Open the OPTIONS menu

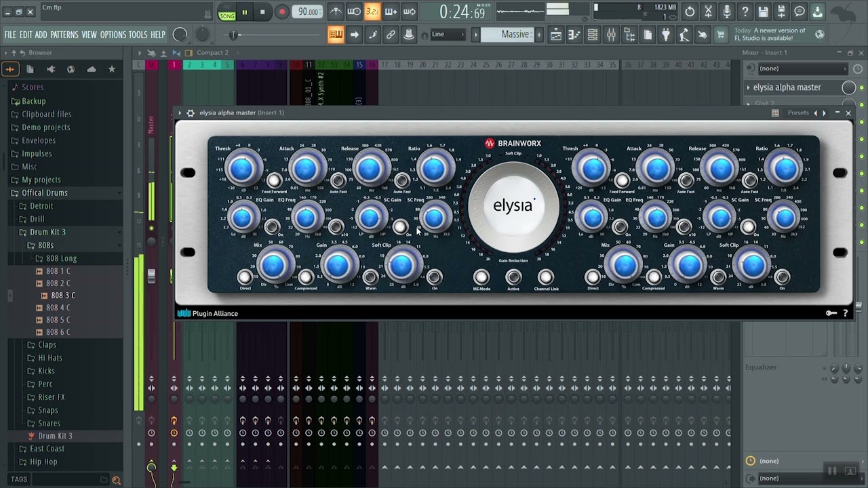[x=113, y=35]
